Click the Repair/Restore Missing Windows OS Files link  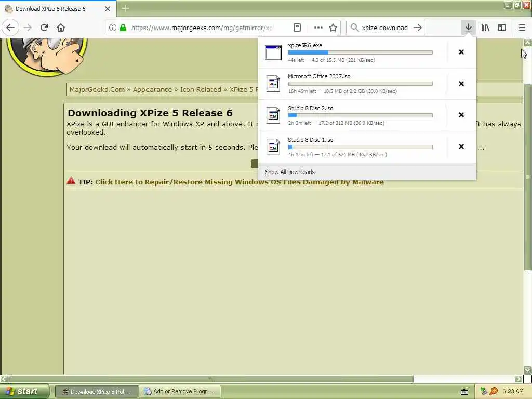[x=239, y=182]
